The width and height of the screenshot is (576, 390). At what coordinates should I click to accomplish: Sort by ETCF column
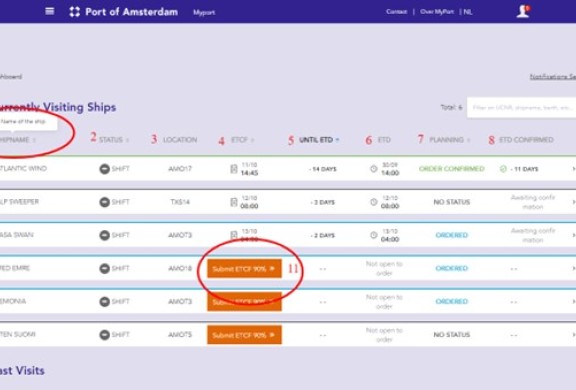click(x=242, y=140)
